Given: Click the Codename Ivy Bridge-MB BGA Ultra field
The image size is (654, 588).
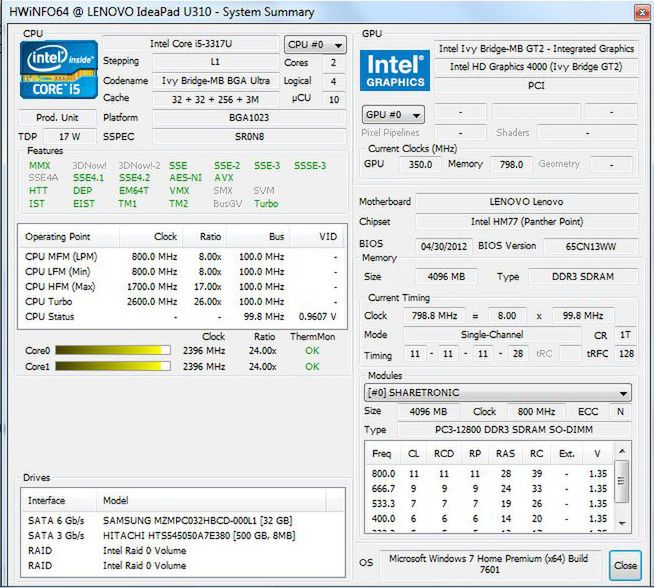Looking at the screenshot, I should tap(216, 80).
